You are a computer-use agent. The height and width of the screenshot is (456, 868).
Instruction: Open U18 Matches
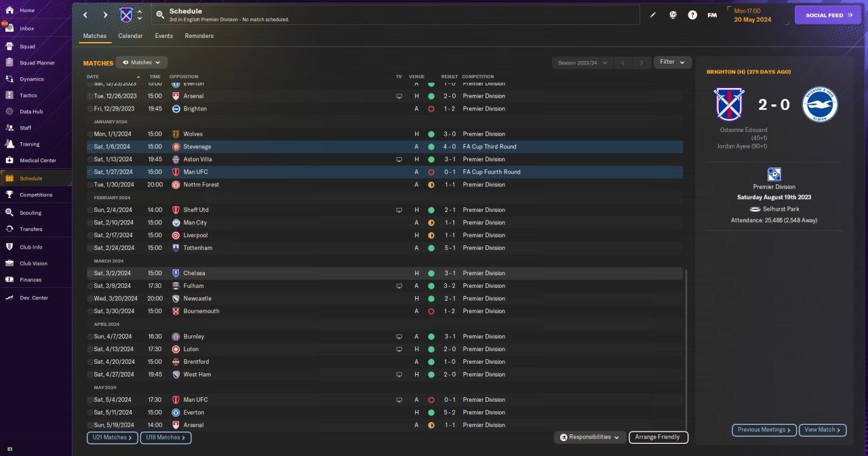[x=165, y=438]
